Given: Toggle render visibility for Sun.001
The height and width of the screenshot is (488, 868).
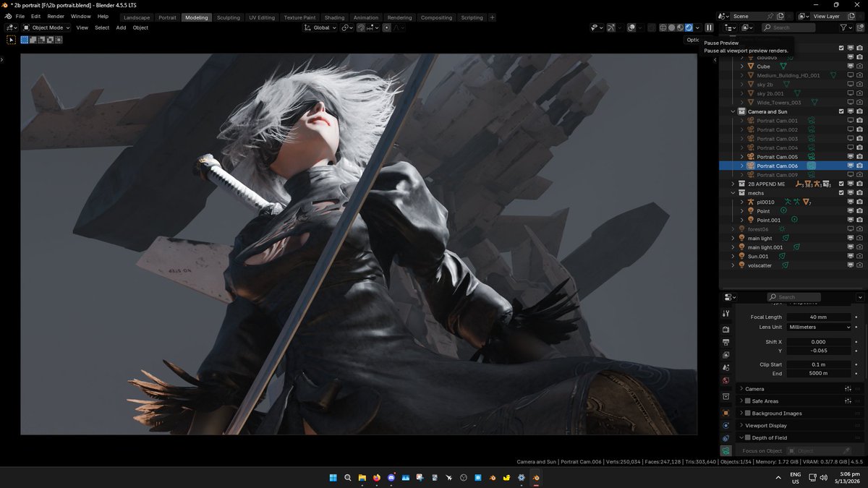Looking at the screenshot, I should click(859, 256).
